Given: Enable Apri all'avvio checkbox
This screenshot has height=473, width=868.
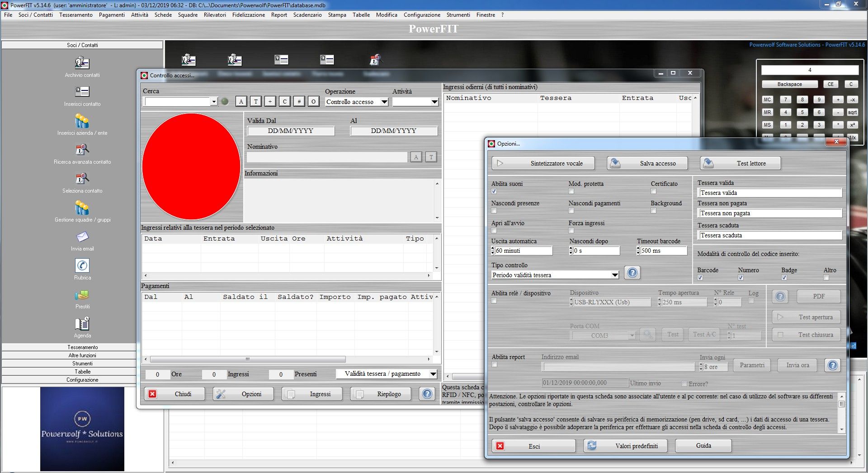Looking at the screenshot, I should (x=494, y=231).
